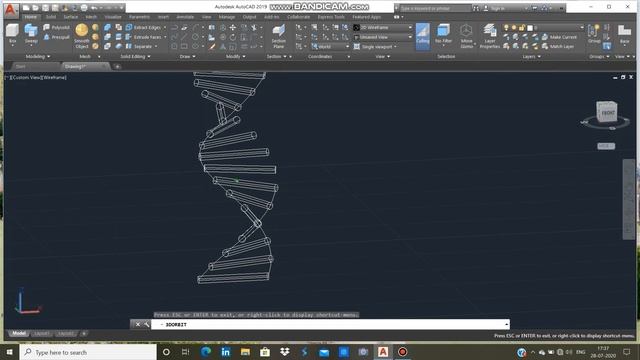This screenshot has width=640, height=360.
Task: Click the Plot print icon in quick access toolbar
Action: [84, 8]
